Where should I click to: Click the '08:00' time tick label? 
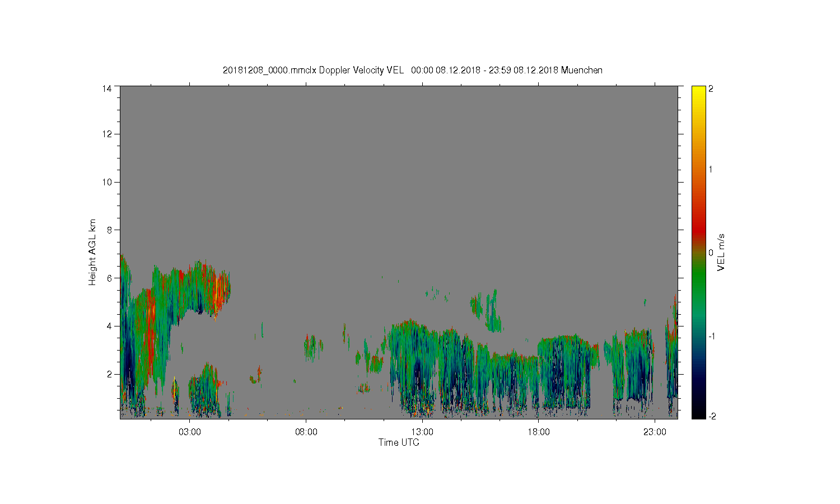click(306, 432)
